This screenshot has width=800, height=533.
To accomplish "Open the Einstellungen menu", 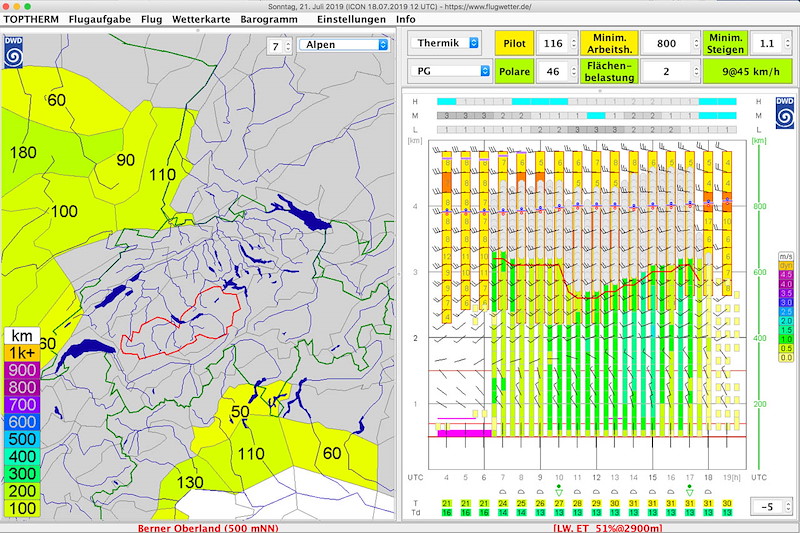I will (x=352, y=19).
